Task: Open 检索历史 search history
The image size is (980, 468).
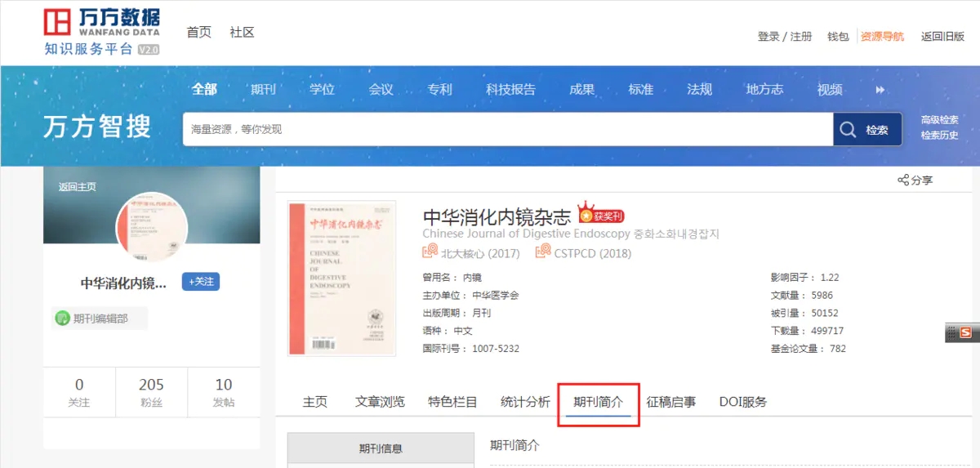Action: click(x=940, y=136)
